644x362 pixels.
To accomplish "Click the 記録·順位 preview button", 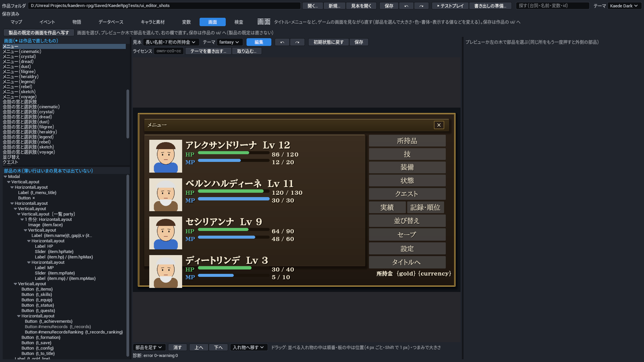I will click(x=426, y=207).
